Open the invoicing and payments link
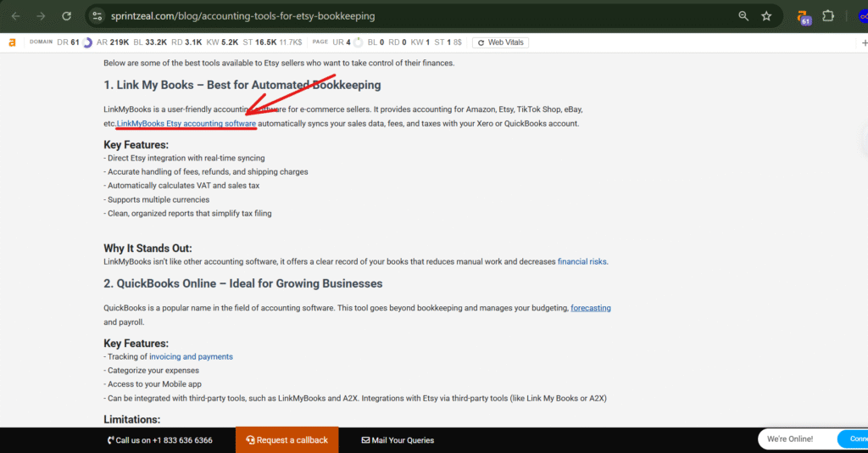The height and width of the screenshot is (453, 868). [191, 357]
